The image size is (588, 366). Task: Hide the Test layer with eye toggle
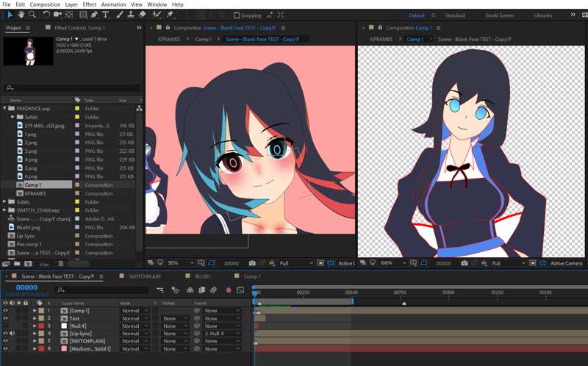(6, 318)
